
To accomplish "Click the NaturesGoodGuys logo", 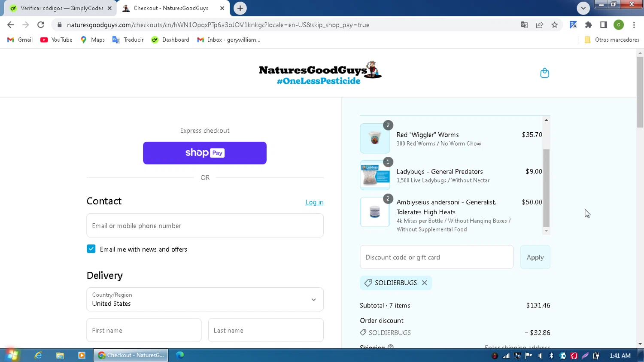I will (320, 73).
